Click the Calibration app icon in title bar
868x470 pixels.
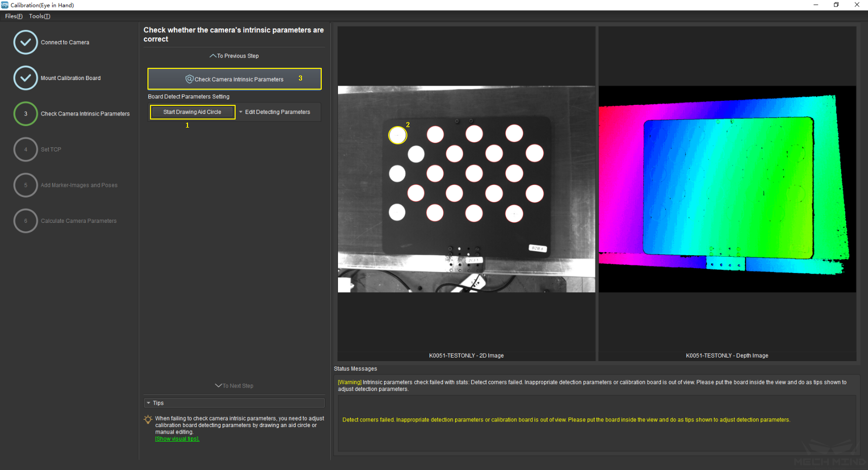click(5, 5)
